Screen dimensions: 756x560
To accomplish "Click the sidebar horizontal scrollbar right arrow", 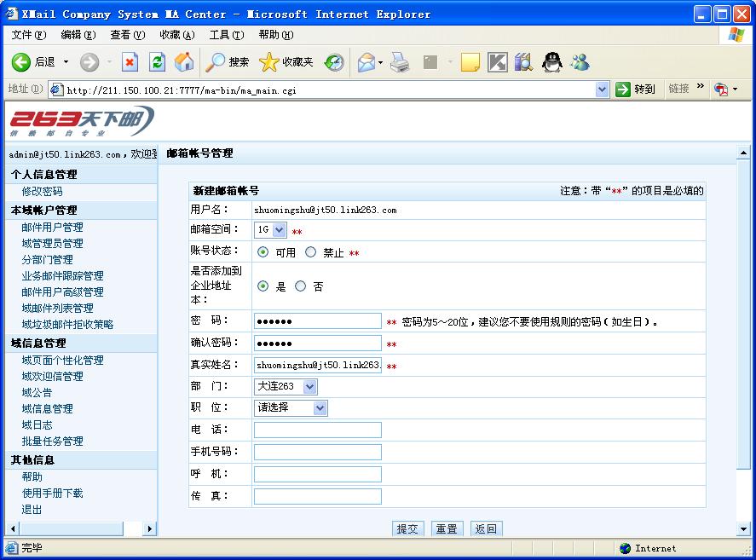I will click(151, 529).
